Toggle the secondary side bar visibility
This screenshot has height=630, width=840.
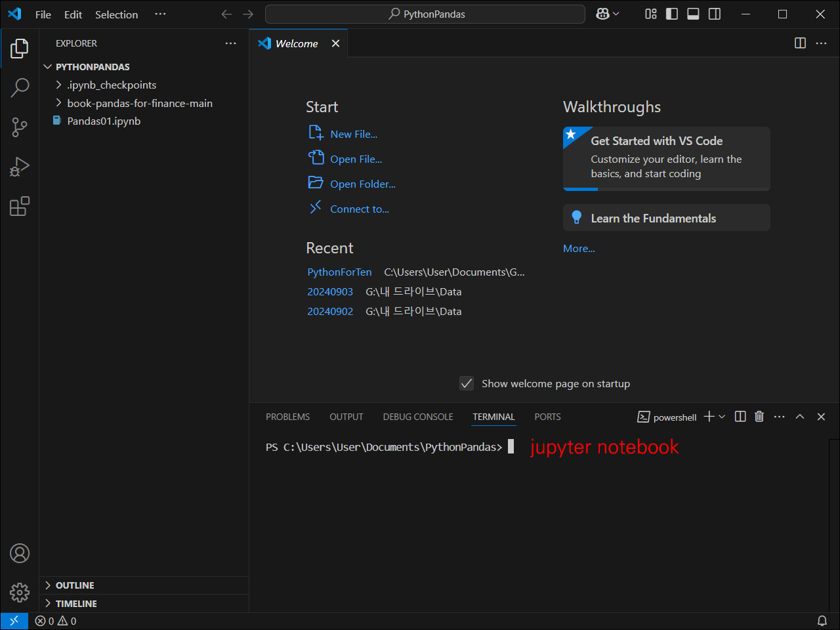tap(715, 14)
